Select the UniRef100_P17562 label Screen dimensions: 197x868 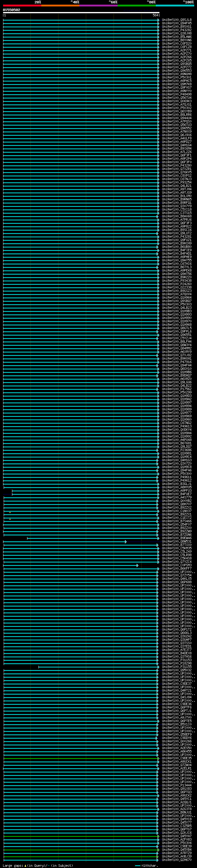(177, 389)
